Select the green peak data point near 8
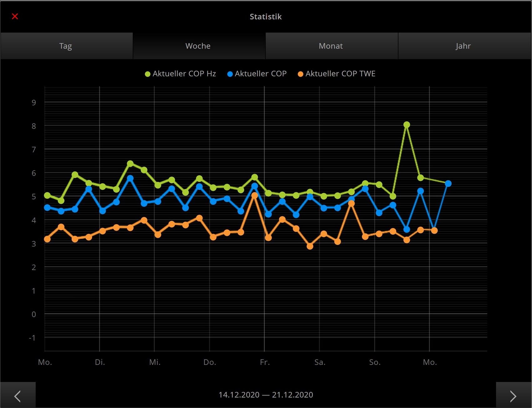532x408 pixels. [407, 125]
